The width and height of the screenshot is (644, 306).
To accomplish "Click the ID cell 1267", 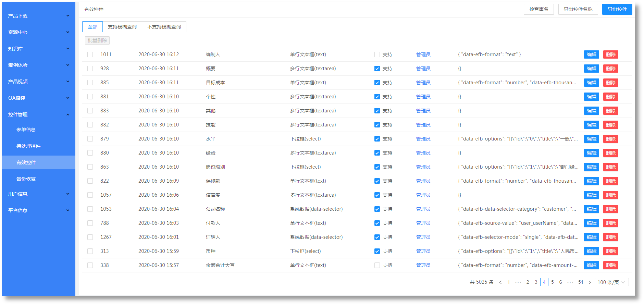I will (106, 237).
